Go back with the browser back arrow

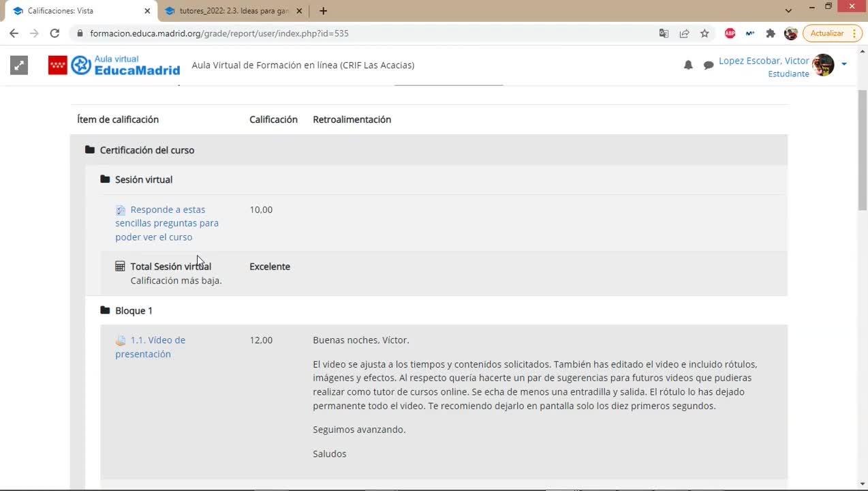[14, 33]
